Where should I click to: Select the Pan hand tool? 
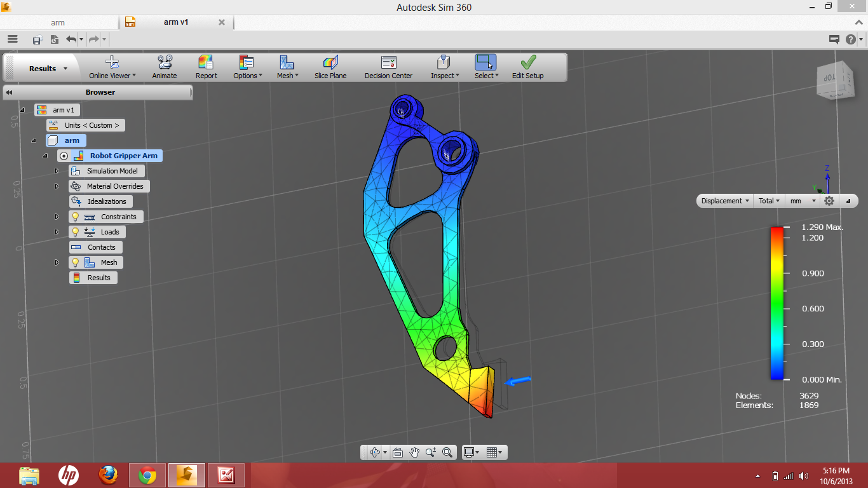414,452
